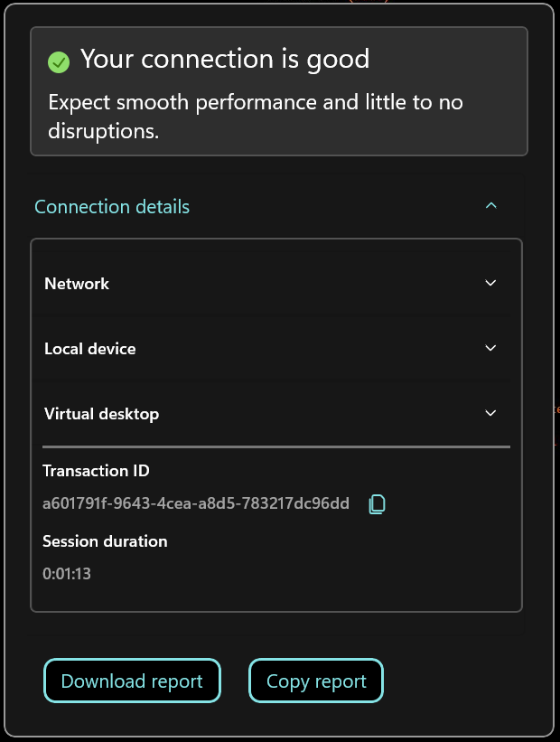The width and height of the screenshot is (560, 742).
Task: Click the Transaction ID label
Action: [96, 471]
